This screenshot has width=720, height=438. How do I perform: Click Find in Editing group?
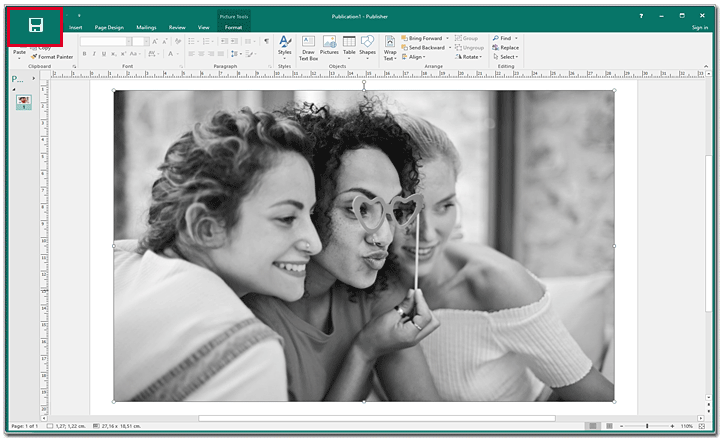(502, 38)
